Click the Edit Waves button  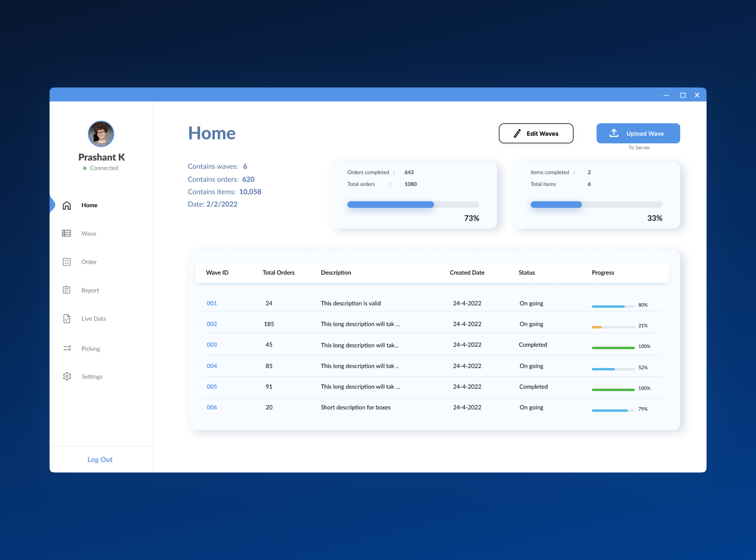click(x=536, y=133)
